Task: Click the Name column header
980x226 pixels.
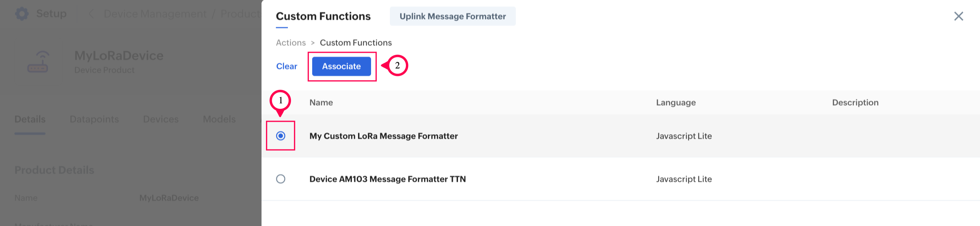Action: pyautogui.click(x=321, y=103)
